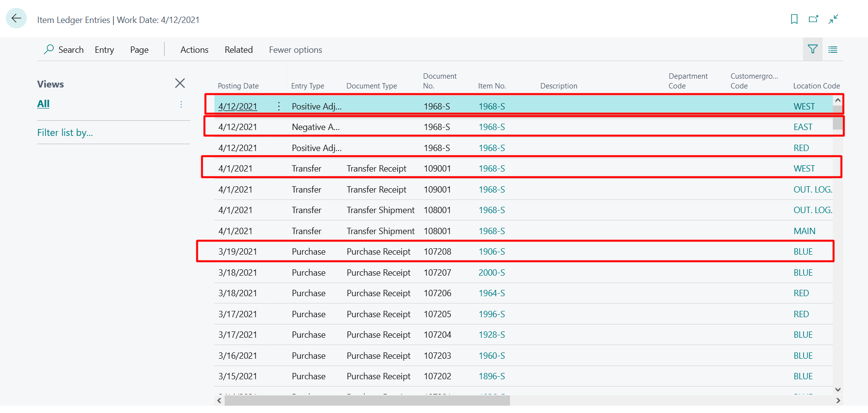Viewport: 868px width, 413px height.
Task: Select Transfer Shipment cell in MAIN row
Action: tap(381, 231)
